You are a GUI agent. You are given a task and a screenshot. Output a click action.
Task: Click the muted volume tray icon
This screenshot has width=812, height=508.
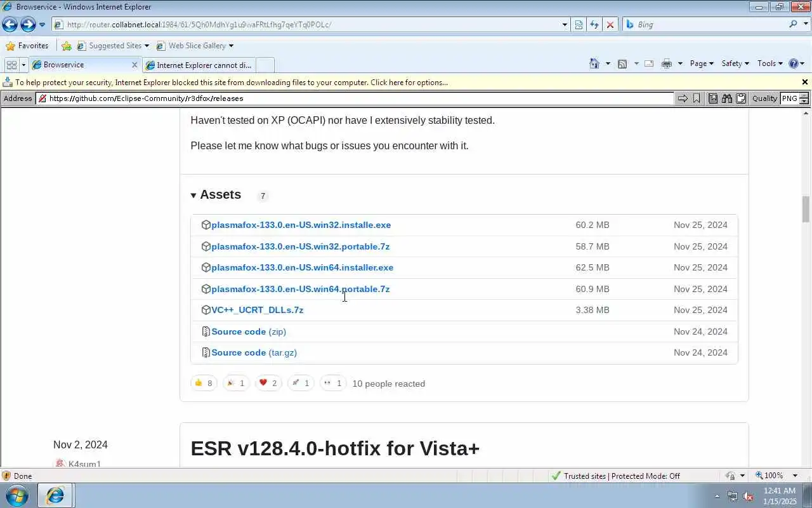[748, 497]
